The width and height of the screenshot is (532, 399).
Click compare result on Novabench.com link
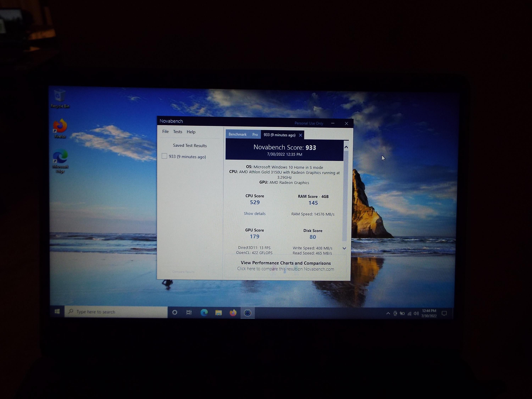point(286,269)
